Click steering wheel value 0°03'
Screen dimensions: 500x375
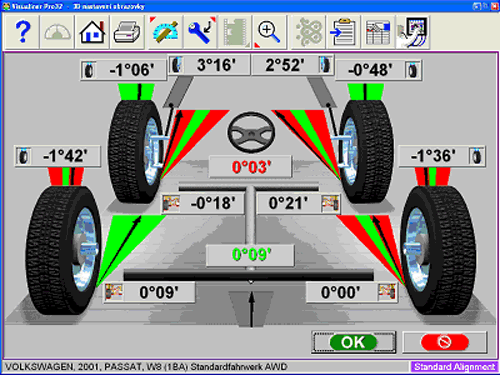251,167
